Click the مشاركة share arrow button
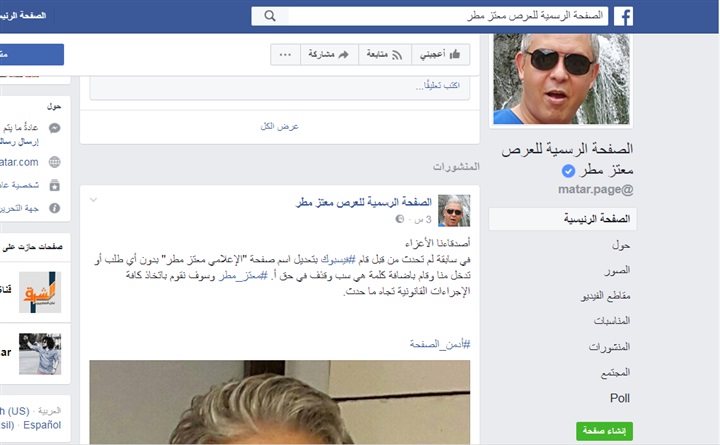Image resolution: width=720 pixels, height=445 pixels. [x=329, y=55]
